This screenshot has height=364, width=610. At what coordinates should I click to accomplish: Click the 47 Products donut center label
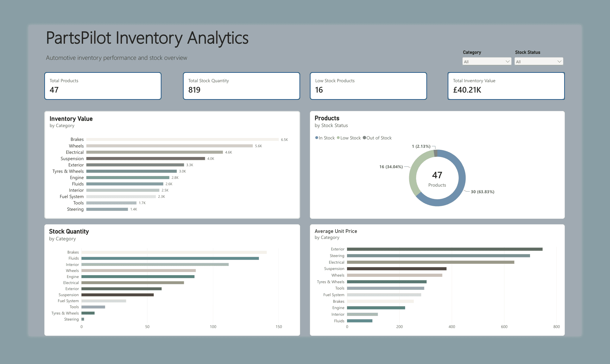(x=437, y=179)
